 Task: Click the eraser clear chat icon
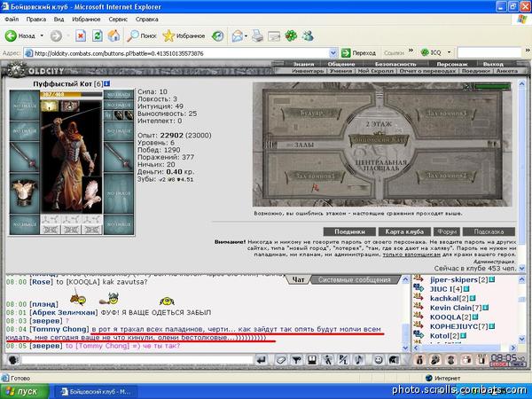[x=281, y=360]
